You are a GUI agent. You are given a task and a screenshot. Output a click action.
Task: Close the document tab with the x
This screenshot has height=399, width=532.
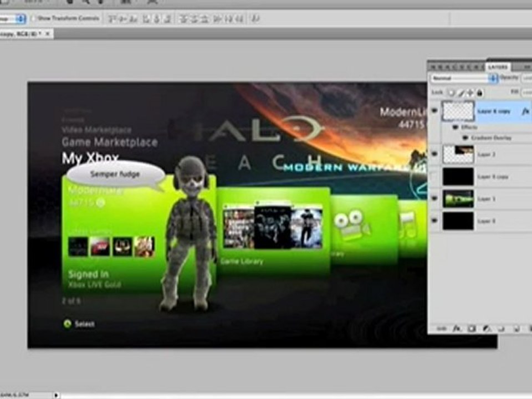48,34
